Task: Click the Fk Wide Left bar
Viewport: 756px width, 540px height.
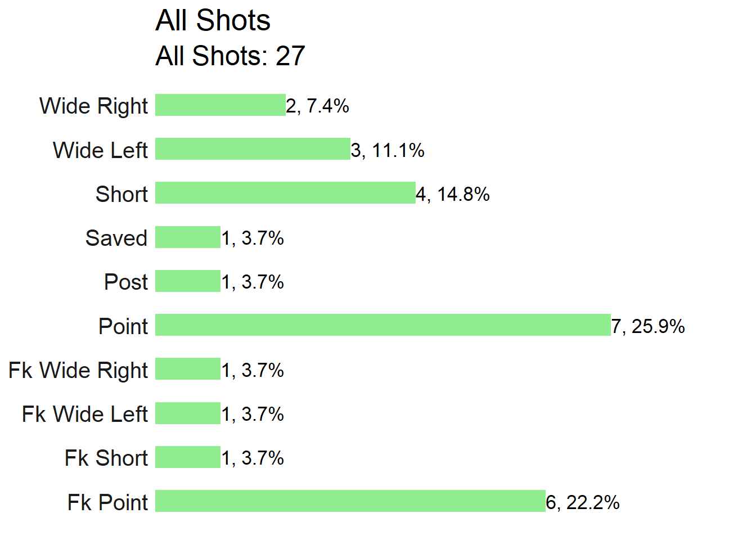Action: (188, 413)
